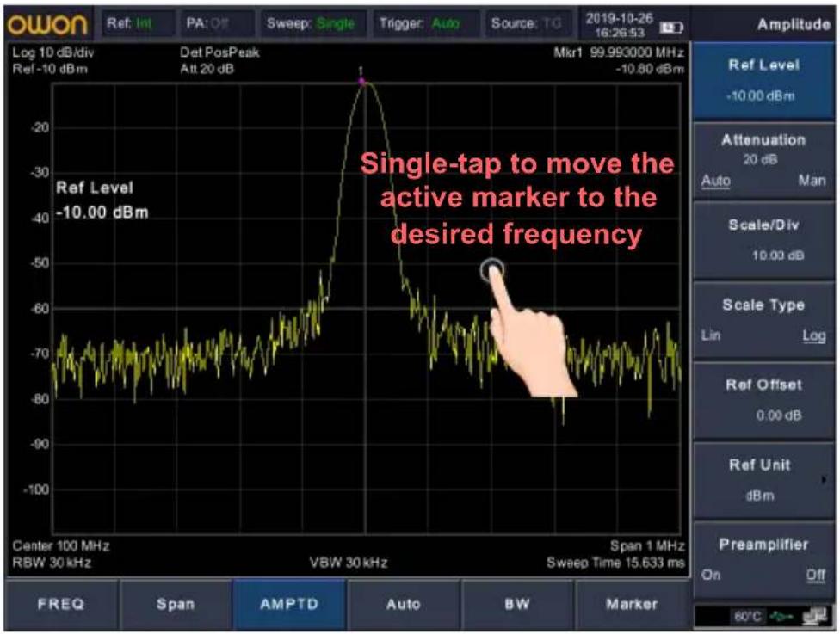Click the USB connection status icon
This screenshot has width=840, height=634.
[x=781, y=617]
